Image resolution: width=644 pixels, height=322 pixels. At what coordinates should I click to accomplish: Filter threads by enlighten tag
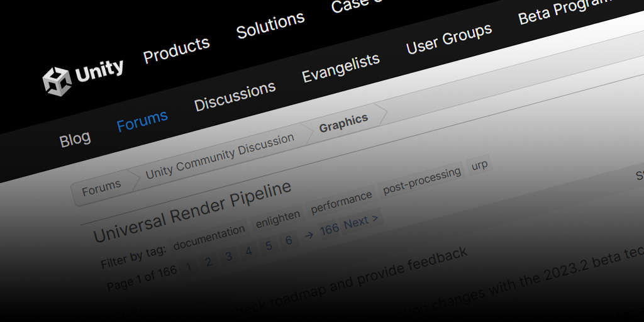pos(278,218)
